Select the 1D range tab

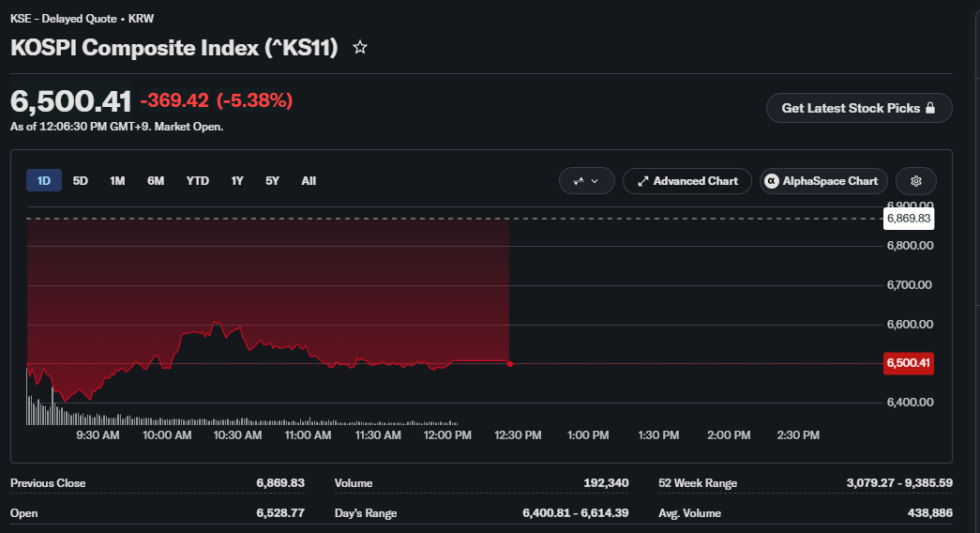click(x=44, y=181)
